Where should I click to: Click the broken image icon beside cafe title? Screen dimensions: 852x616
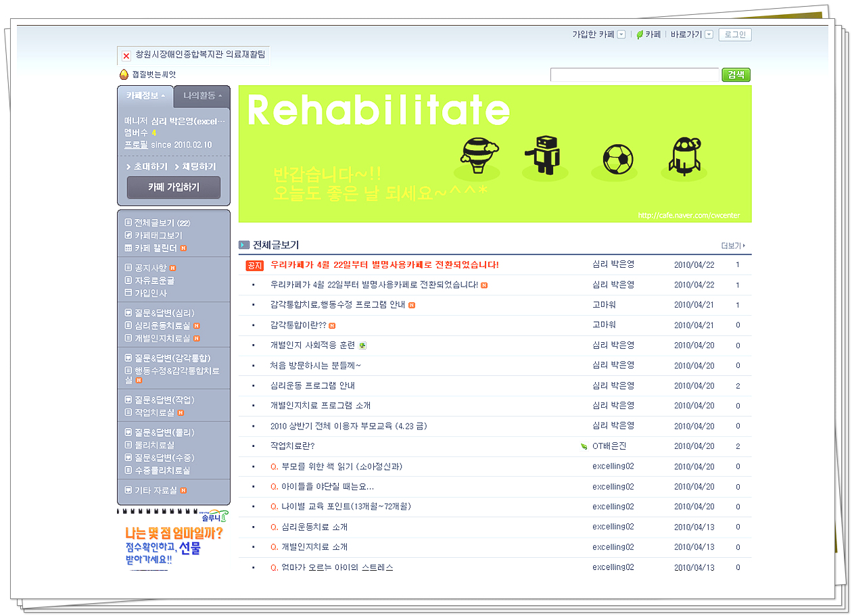tap(126, 55)
